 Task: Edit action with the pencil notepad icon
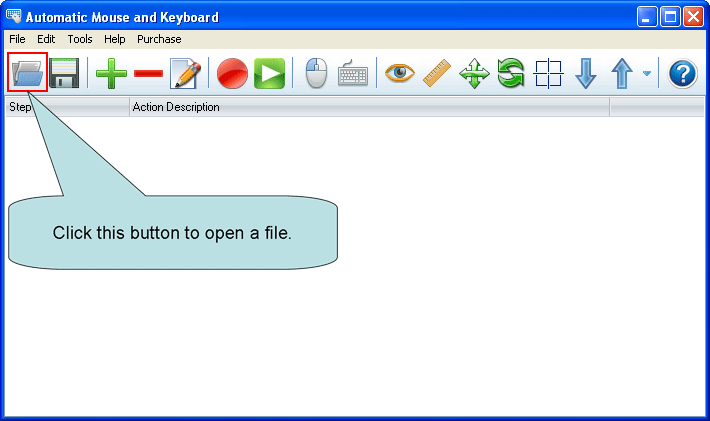pyautogui.click(x=185, y=73)
